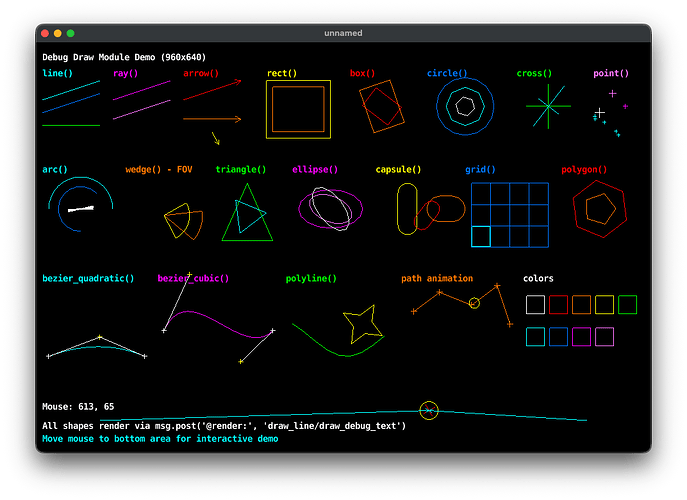
Task: Click the 'wedge() - FOV' label
Action: 159,170
